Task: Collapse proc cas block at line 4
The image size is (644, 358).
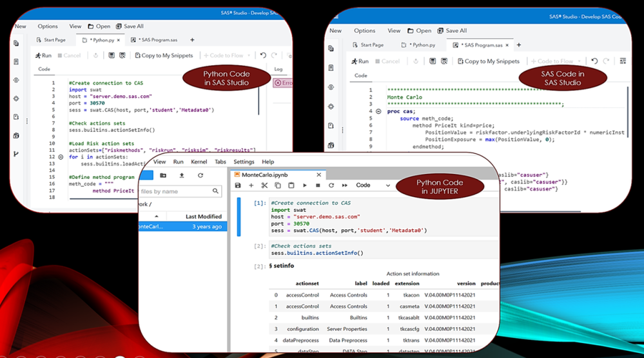Action: 378,111
